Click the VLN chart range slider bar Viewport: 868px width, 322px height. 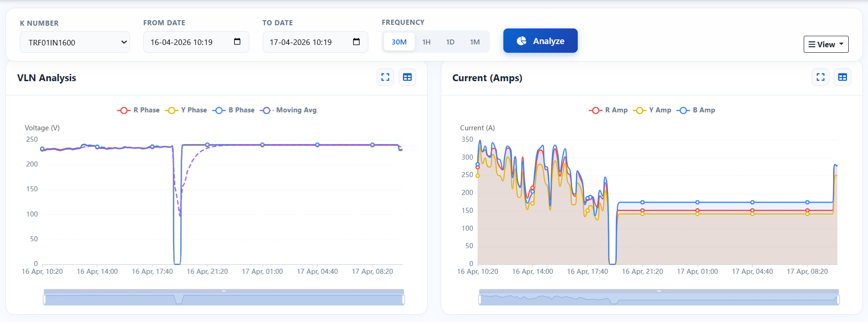click(x=224, y=300)
